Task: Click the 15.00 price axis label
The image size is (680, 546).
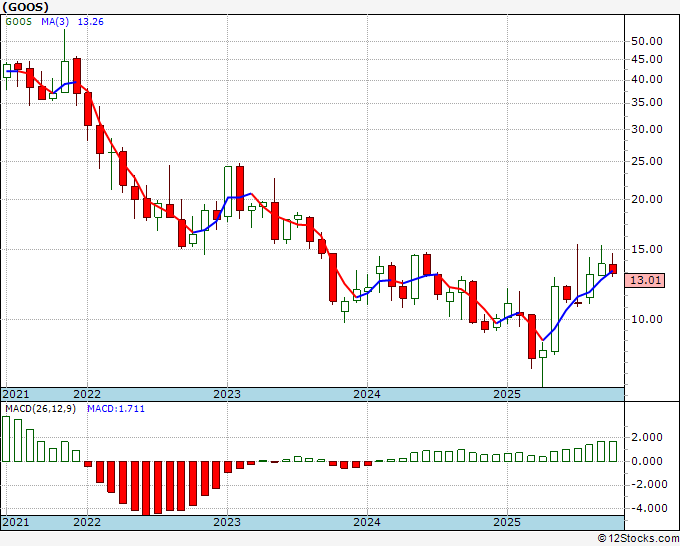Action: tap(647, 249)
